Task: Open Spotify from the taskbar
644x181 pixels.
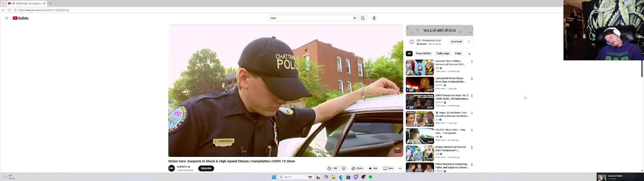Action: (371, 177)
